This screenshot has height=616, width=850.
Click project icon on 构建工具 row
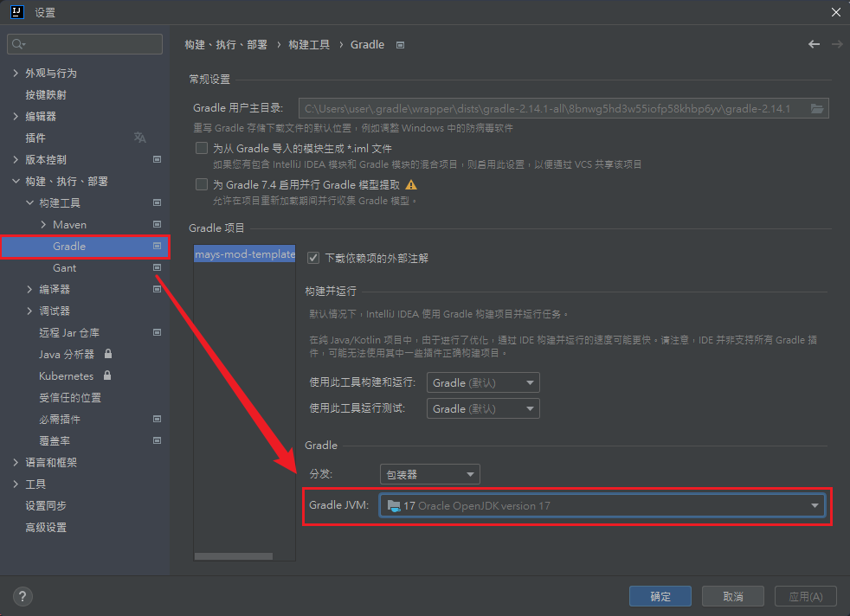pyautogui.click(x=158, y=202)
